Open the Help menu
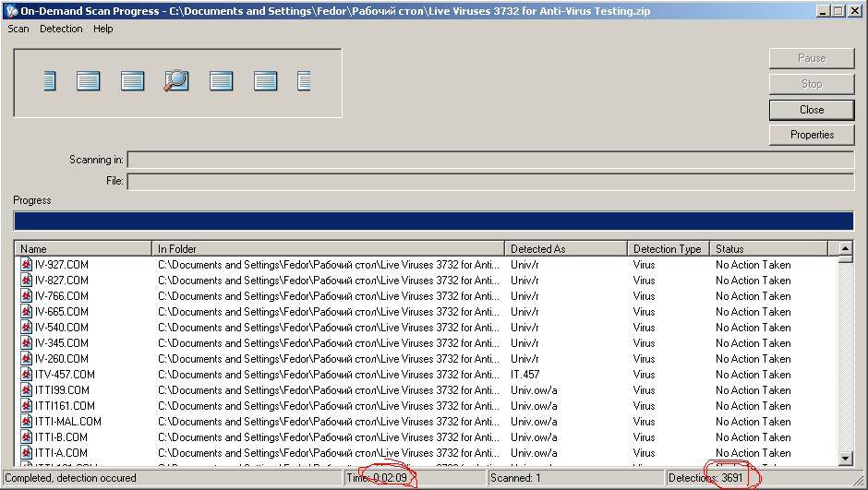This screenshot has height=490, width=868. 103,29
